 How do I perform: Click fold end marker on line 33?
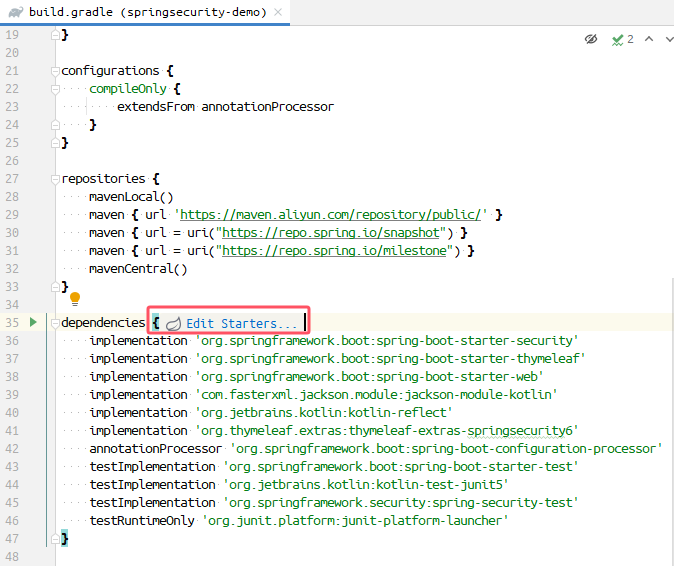click(55, 287)
